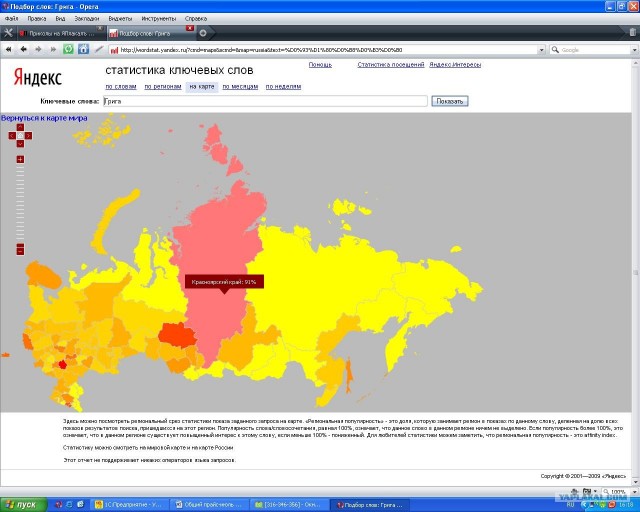Click the vertical page scrollbar
The width and height of the screenshot is (640, 512).
[636, 272]
